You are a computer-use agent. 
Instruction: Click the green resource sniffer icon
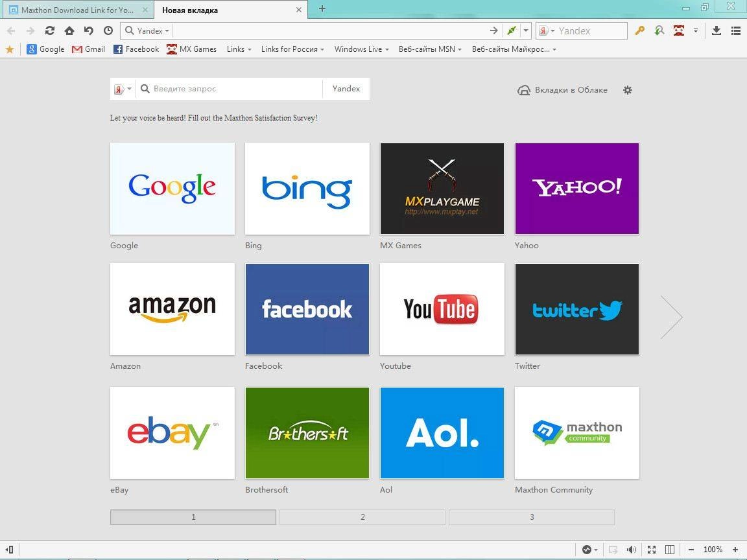tap(659, 31)
